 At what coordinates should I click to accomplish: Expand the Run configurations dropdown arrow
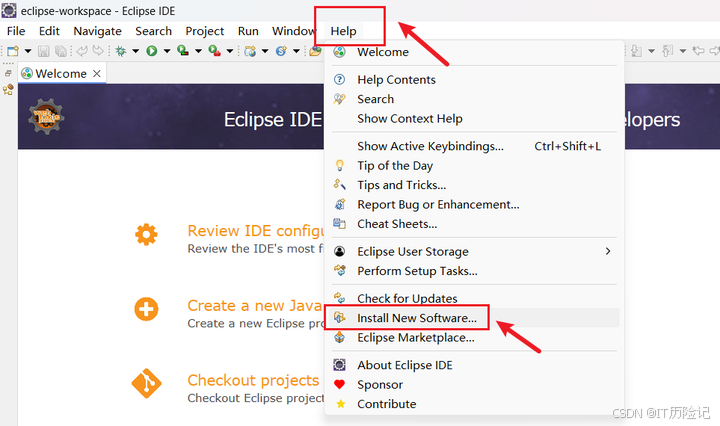point(167,51)
